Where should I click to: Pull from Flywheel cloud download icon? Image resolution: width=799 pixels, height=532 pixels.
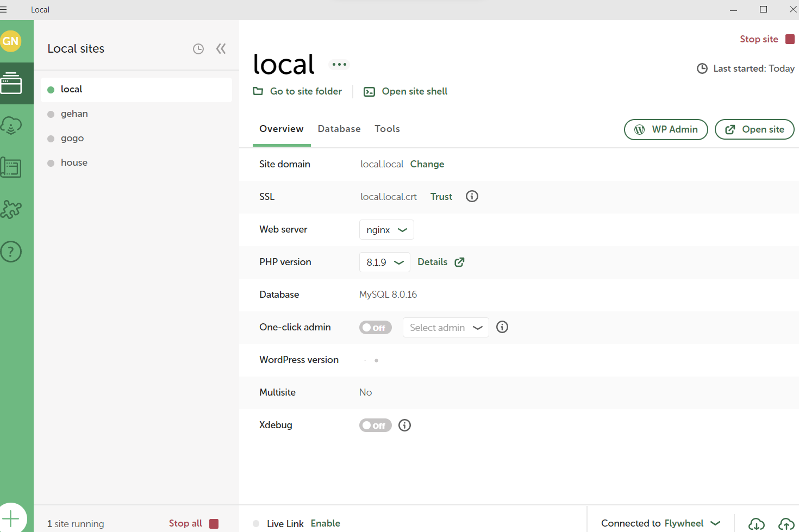(756, 524)
